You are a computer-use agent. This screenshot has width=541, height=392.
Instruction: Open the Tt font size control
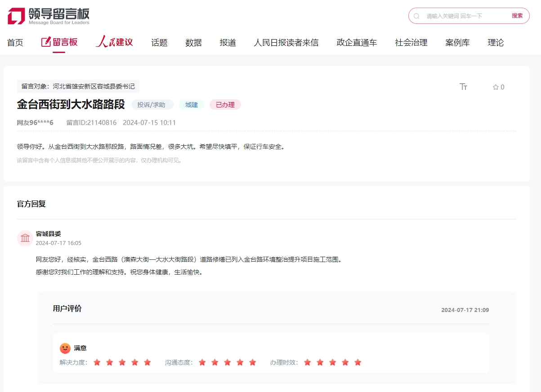pyautogui.click(x=463, y=87)
